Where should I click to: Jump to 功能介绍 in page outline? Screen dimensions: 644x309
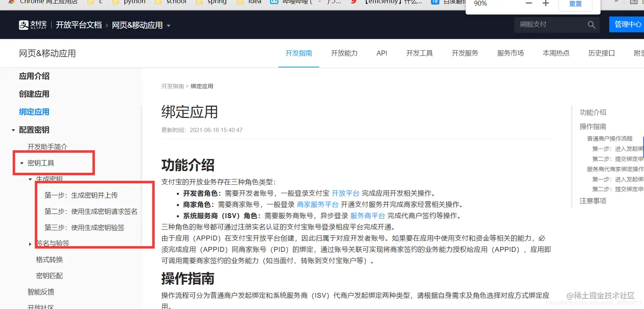click(593, 112)
